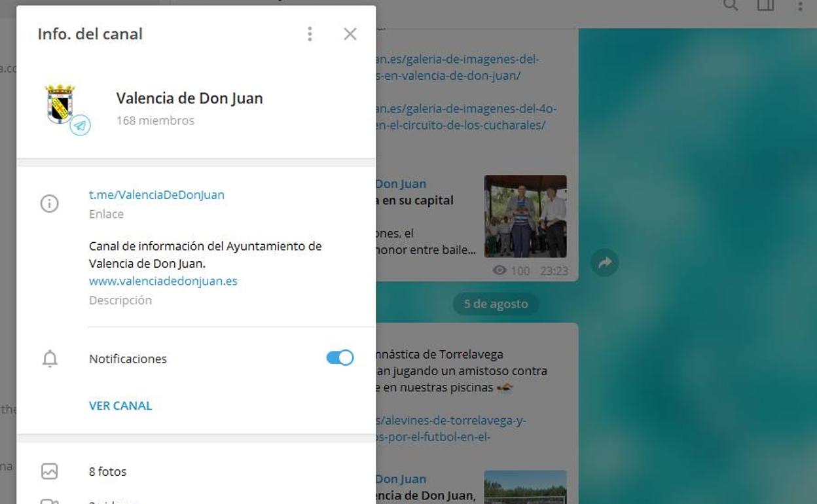Click the info circle icon beside the link
The width and height of the screenshot is (817, 504).
coord(49,204)
